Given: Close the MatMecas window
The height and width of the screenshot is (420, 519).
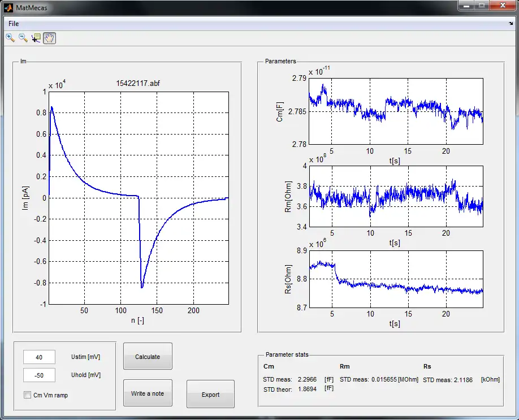Looking at the screenshot, I should point(503,6).
